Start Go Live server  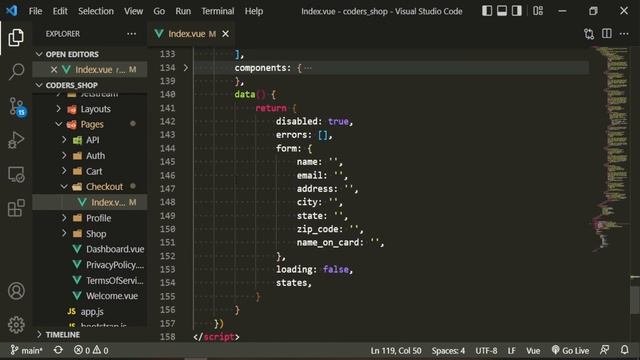pos(570,350)
